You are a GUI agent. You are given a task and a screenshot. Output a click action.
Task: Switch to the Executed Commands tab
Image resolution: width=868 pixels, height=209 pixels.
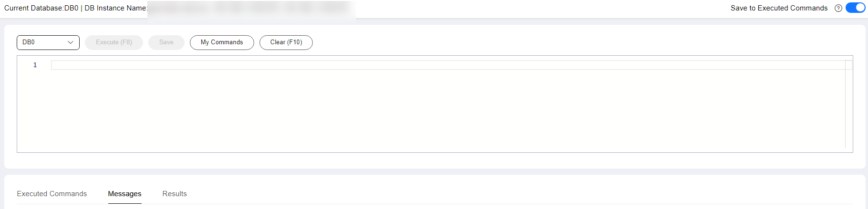point(52,194)
